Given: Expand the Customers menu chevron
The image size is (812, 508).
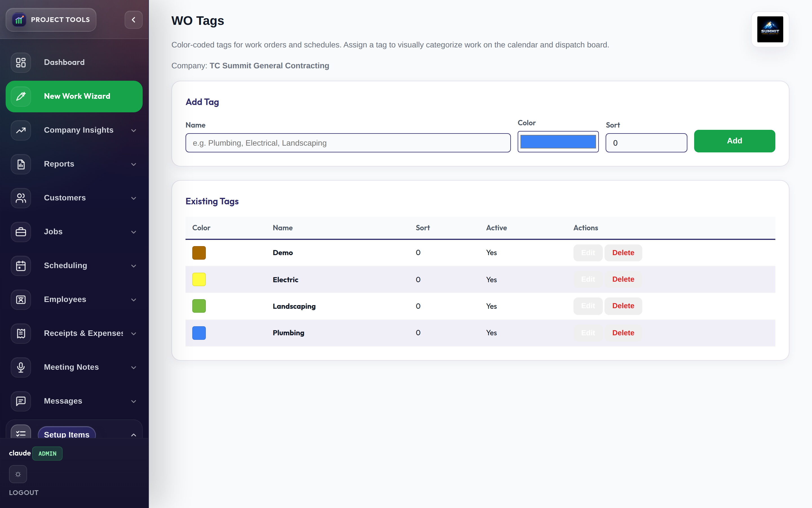Looking at the screenshot, I should click(x=134, y=198).
